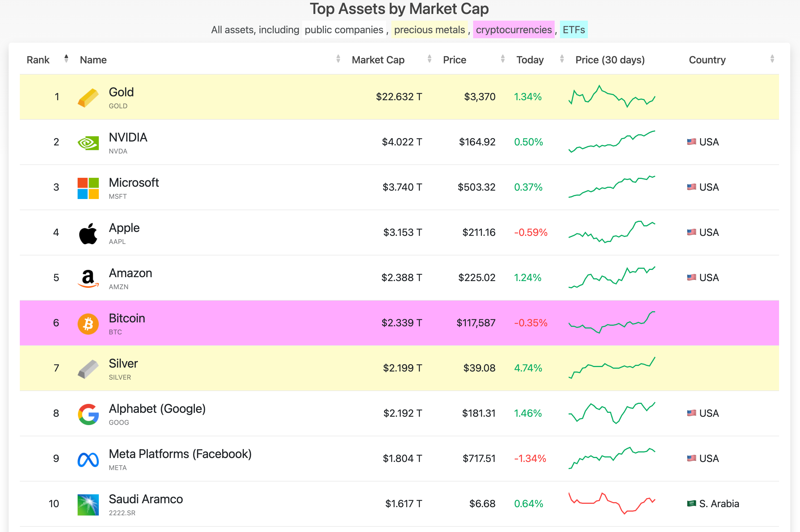View Silver 30-day price chart
The height and width of the screenshot is (532, 800).
[x=612, y=368]
